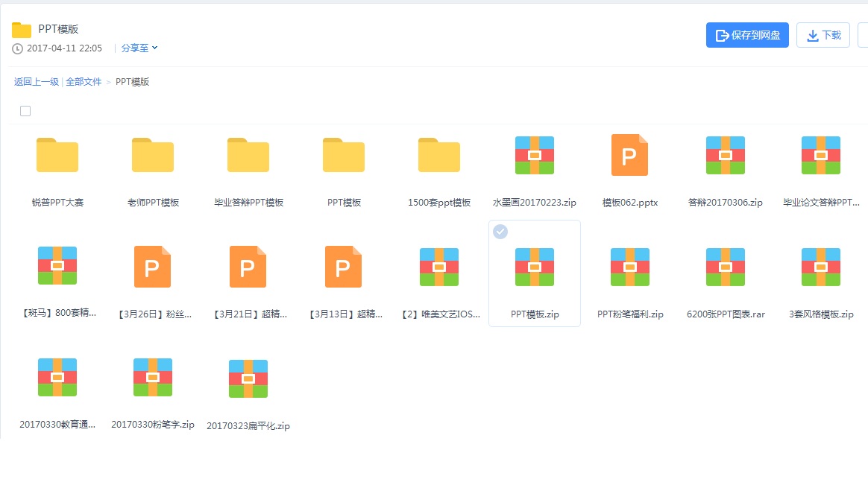868x485 pixels.
Task: Open the 1500套ppt模板 folder
Action: tap(439, 155)
